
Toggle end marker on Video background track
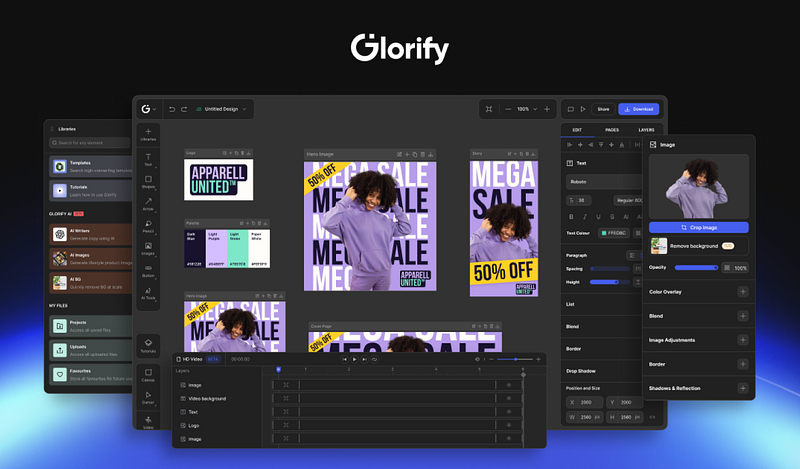click(509, 398)
